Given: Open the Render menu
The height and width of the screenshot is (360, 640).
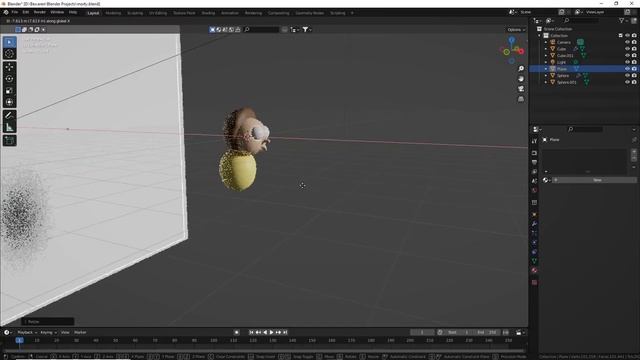Looking at the screenshot, I should click(40, 12).
